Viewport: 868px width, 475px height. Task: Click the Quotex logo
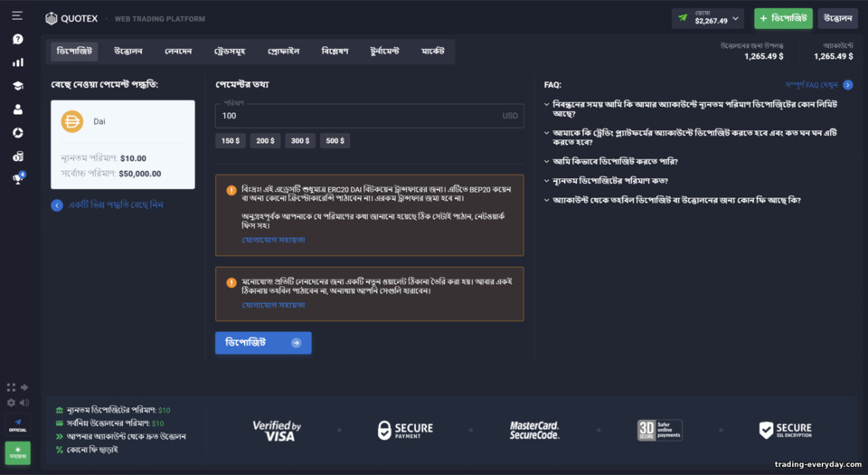[71, 18]
